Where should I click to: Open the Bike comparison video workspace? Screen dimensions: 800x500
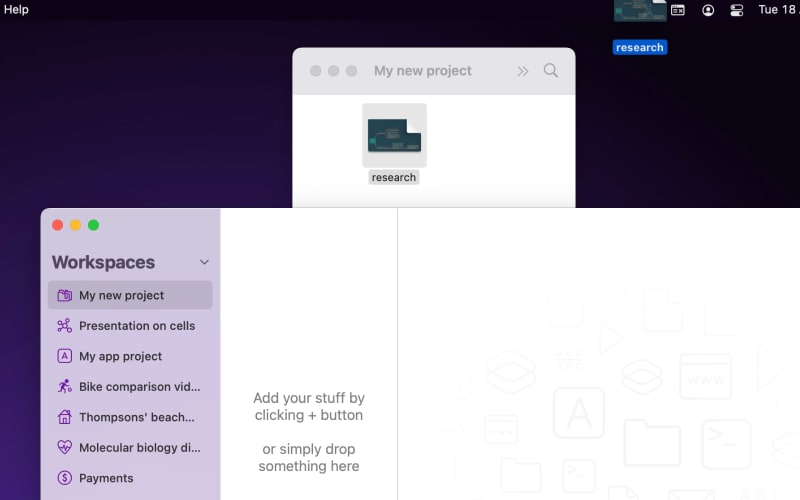click(x=130, y=387)
